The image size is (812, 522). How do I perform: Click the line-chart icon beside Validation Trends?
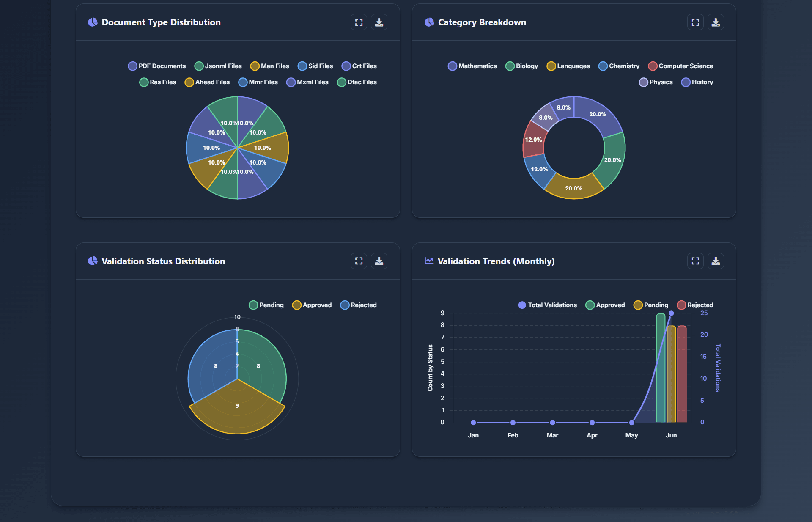point(429,261)
